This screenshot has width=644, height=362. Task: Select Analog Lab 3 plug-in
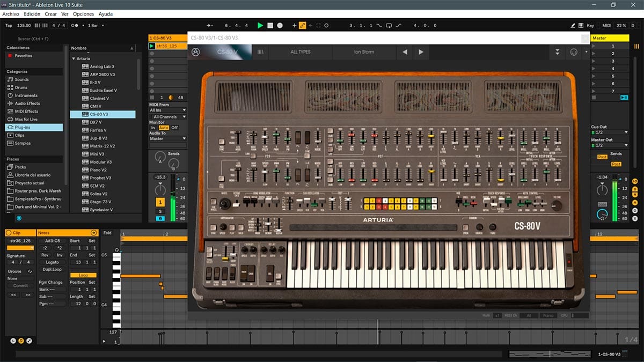tap(102, 67)
